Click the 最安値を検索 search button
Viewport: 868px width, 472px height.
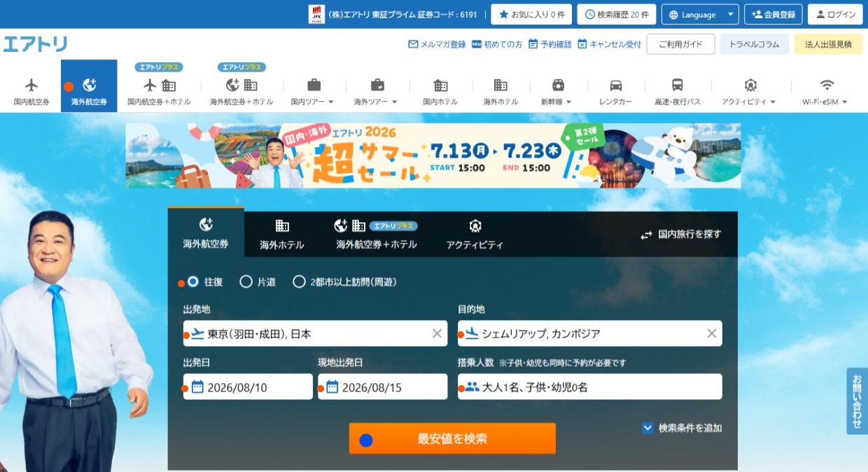[x=452, y=439]
